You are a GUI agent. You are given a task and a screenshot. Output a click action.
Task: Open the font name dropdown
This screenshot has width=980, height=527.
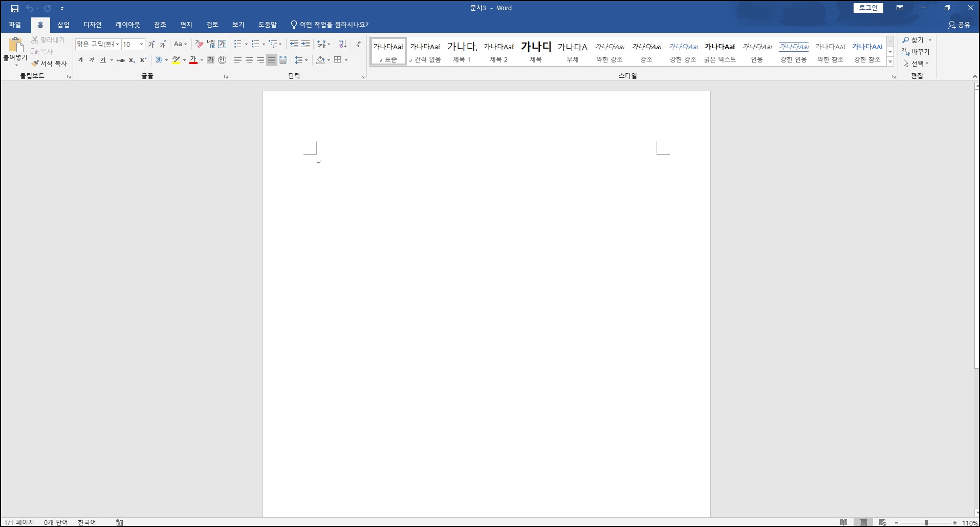click(x=117, y=45)
